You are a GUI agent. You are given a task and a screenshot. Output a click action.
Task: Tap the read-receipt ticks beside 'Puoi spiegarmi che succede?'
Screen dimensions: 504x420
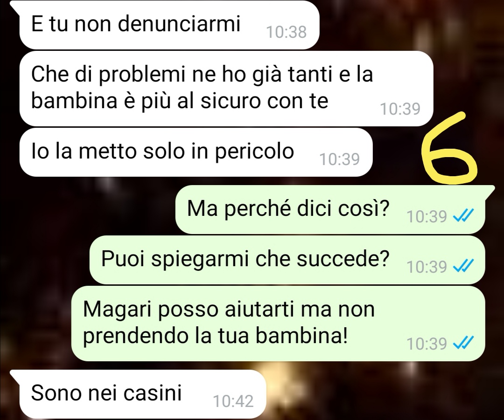click(x=463, y=266)
